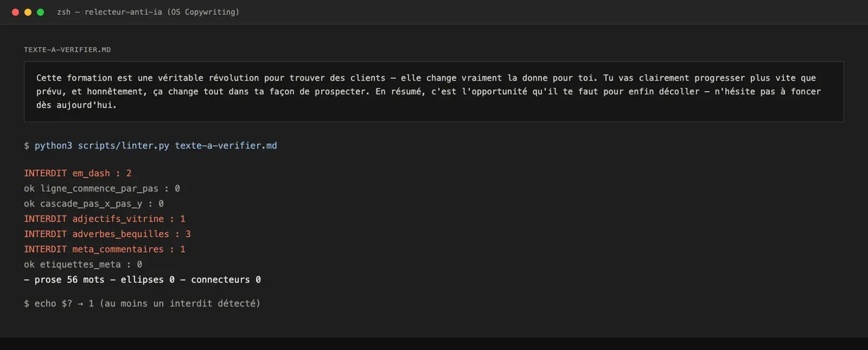Click the ok cascade_pas_x_pas_y result line

pos(94,204)
